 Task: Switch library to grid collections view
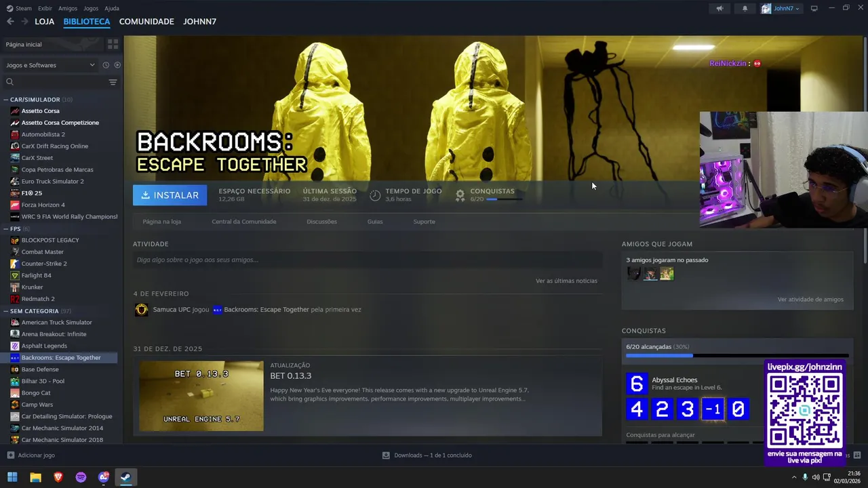113,44
